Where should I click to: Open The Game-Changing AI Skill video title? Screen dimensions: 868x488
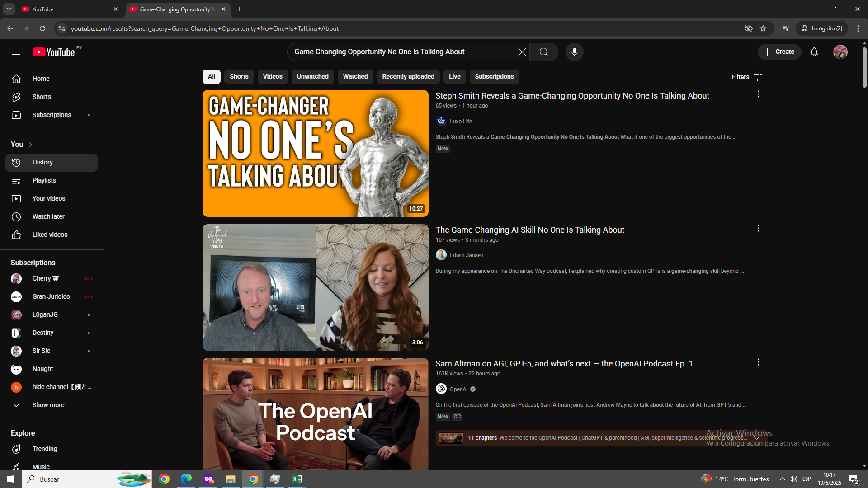pyautogui.click(x=530, y=230)
